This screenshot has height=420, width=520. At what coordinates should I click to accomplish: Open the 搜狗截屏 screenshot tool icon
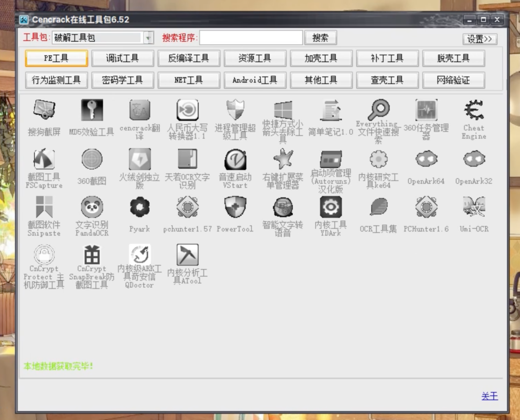(44, 110)
